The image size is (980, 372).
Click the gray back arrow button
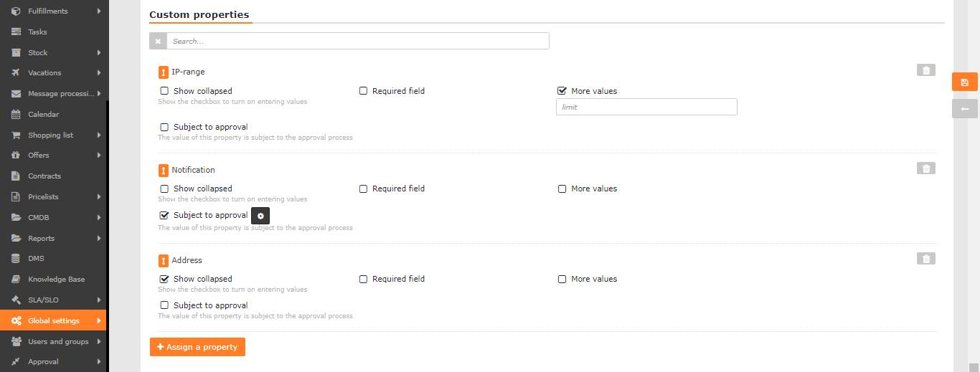(x=965, y=109)
